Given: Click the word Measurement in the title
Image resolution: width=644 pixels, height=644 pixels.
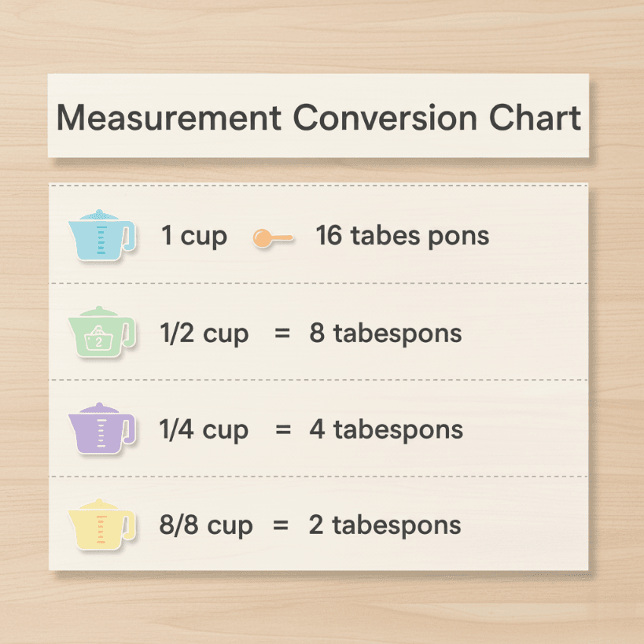Looking at the screenshot, I should point(169,118).
